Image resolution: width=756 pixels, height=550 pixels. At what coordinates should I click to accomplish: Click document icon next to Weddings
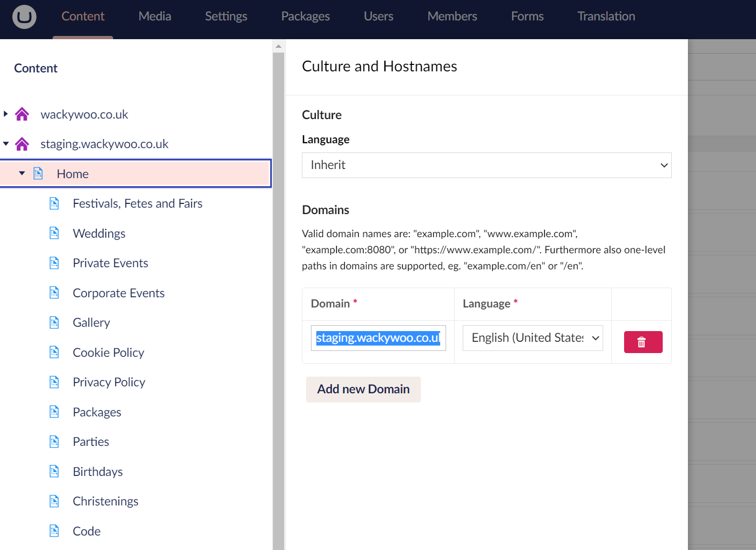coord(54,233)
